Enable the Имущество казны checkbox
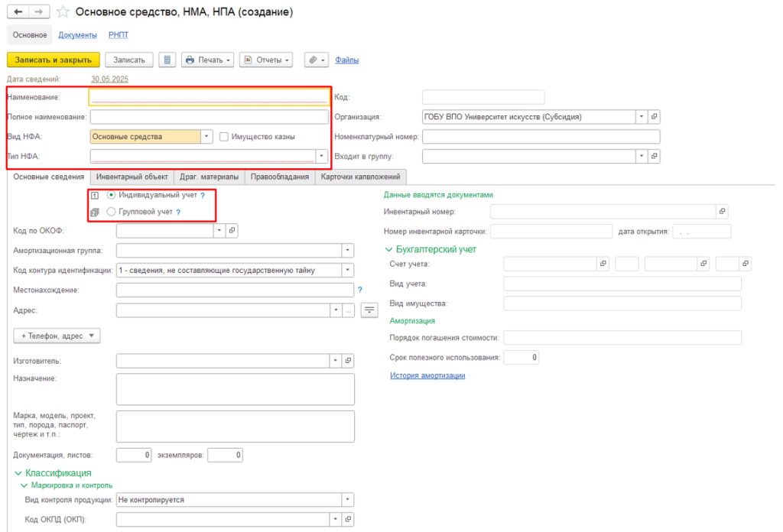 click(224, 137)
